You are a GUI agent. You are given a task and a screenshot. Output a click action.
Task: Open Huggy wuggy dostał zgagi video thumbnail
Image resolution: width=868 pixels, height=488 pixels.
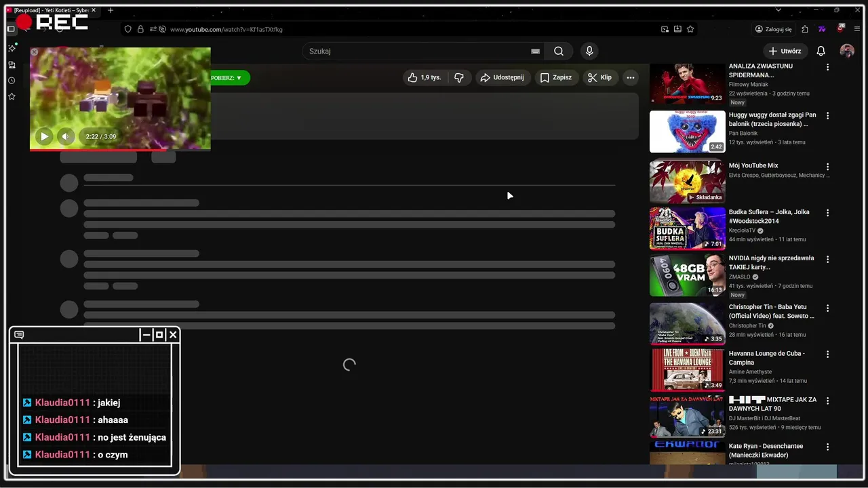pyautogui.click(x=687, y=131)
